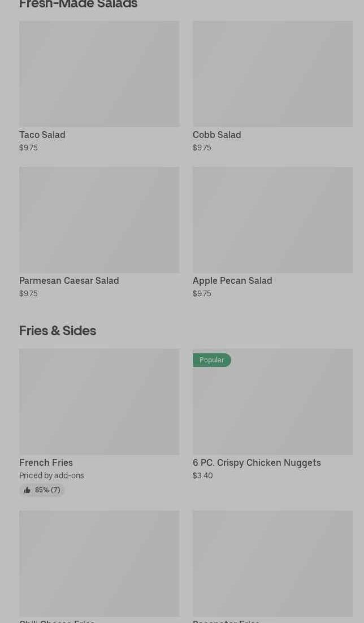The width and height of the screenshot is (364, 623).
Task: Click the Fries & Sides section heading
Action: coord(58,330)
